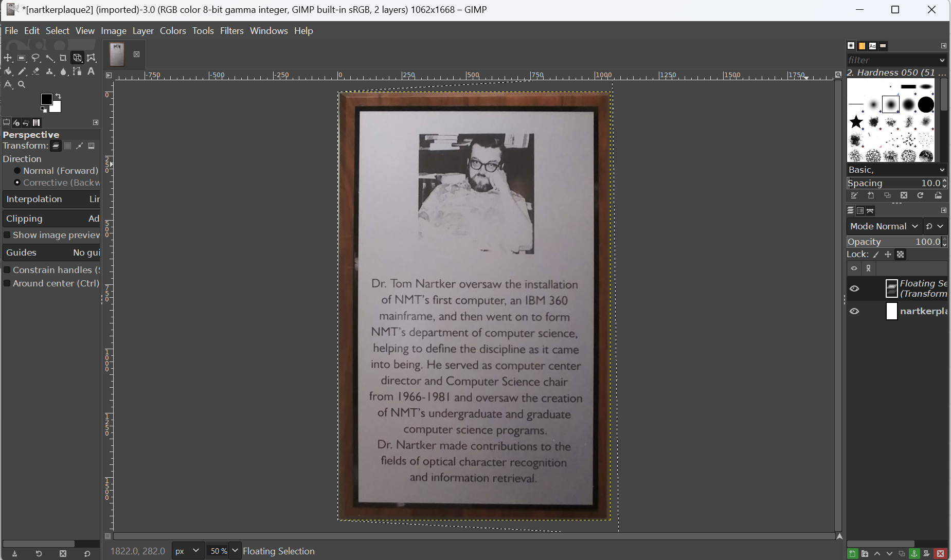Anchor the floating layer
Screen dimensions: 951x560
click(914, 554)
